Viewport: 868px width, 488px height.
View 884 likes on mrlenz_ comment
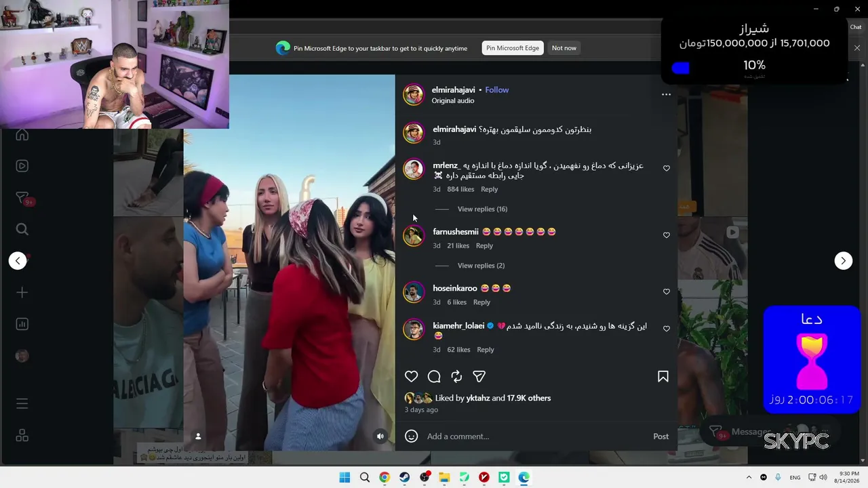tap(460, 190)
